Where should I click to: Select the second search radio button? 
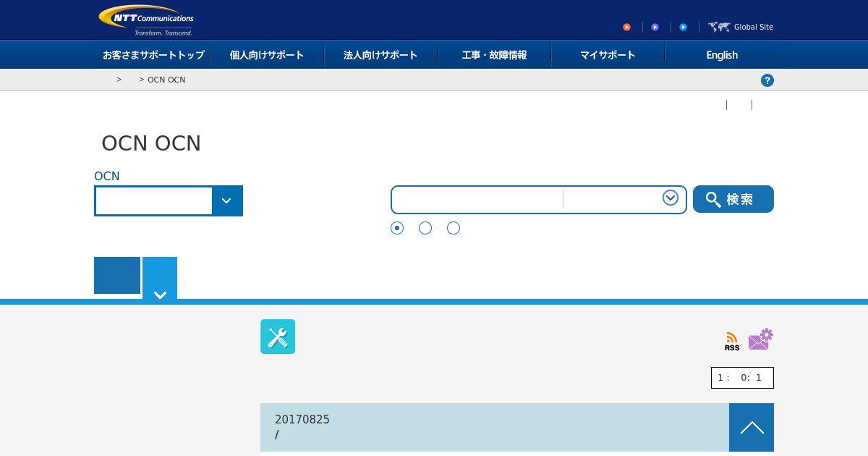[x=425, y=228]
